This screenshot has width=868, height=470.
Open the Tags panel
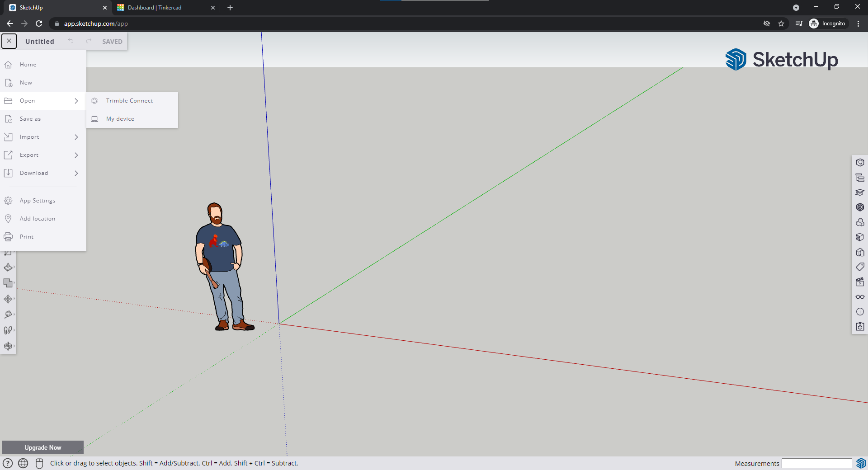coord(860,267)
